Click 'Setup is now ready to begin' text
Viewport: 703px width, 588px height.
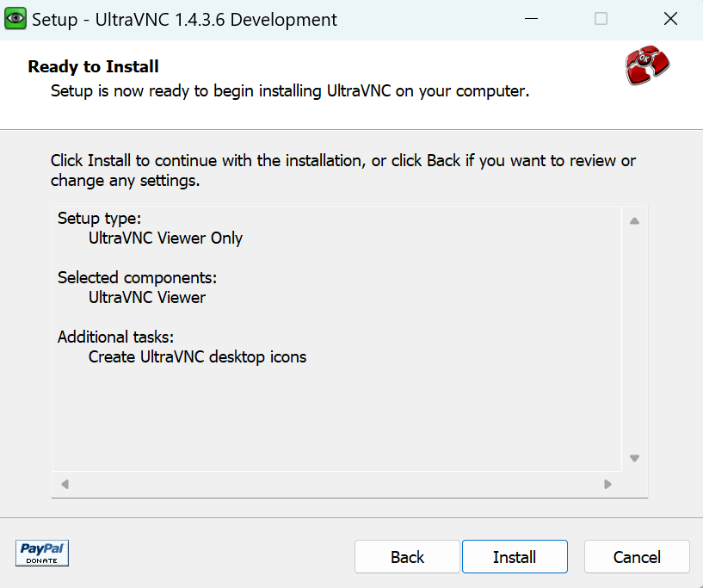point(290,91)
